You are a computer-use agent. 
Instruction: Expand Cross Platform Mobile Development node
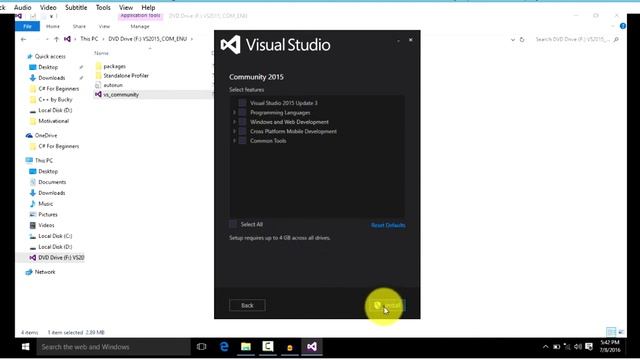click(x=234, y=131)
